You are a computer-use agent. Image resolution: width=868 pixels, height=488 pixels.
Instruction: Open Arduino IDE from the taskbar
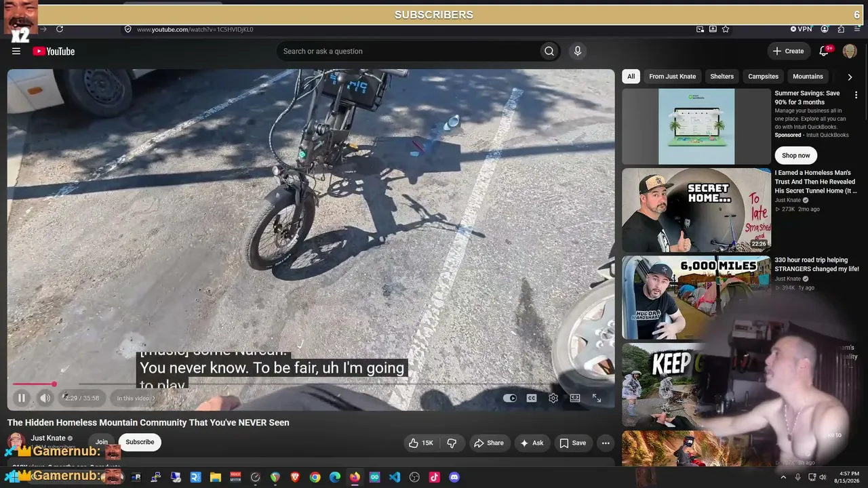[374, 477]
